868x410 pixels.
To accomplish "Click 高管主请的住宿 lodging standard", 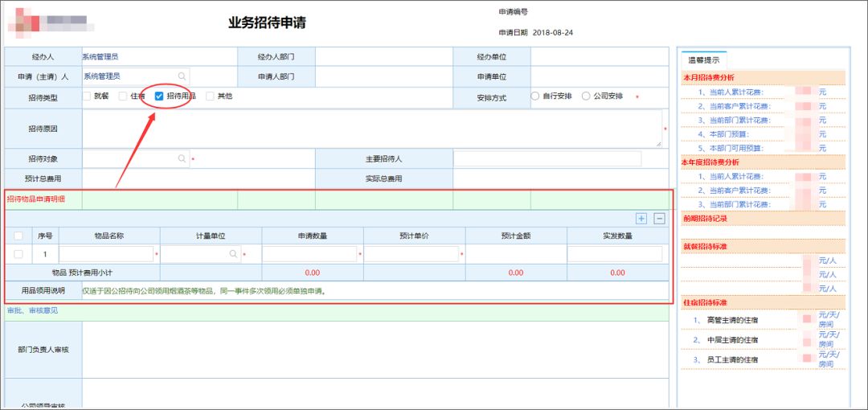I will (x=732, y=320).
